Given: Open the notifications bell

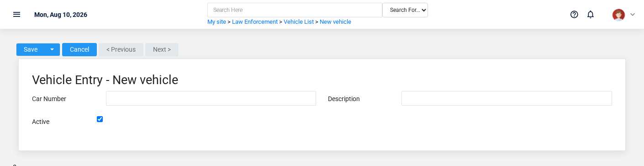Looking at the screenshot, I should tap(591, 14).
